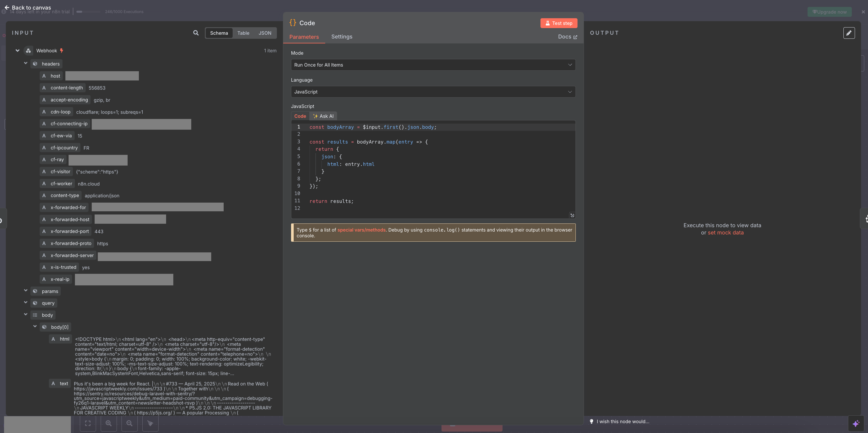Switch to the Code editor tab
The width and height of the screenshot is (868, 433).
[300, 116]
